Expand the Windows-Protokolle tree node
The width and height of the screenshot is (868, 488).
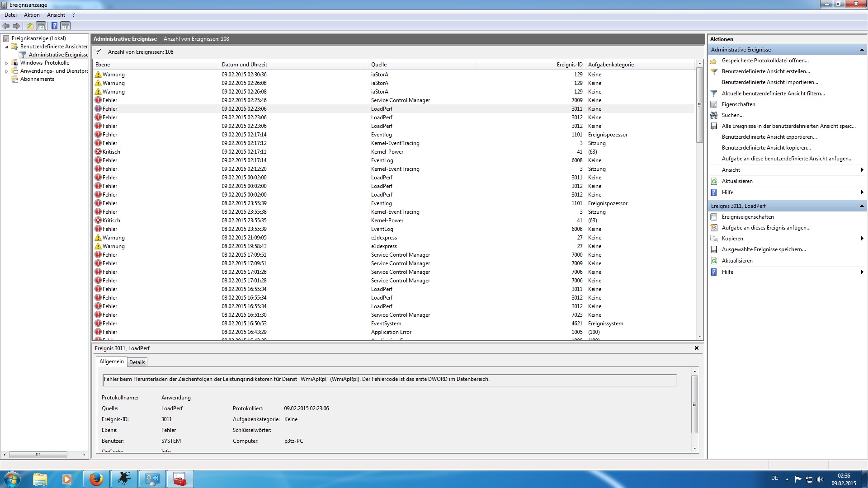tap(6, 63)
